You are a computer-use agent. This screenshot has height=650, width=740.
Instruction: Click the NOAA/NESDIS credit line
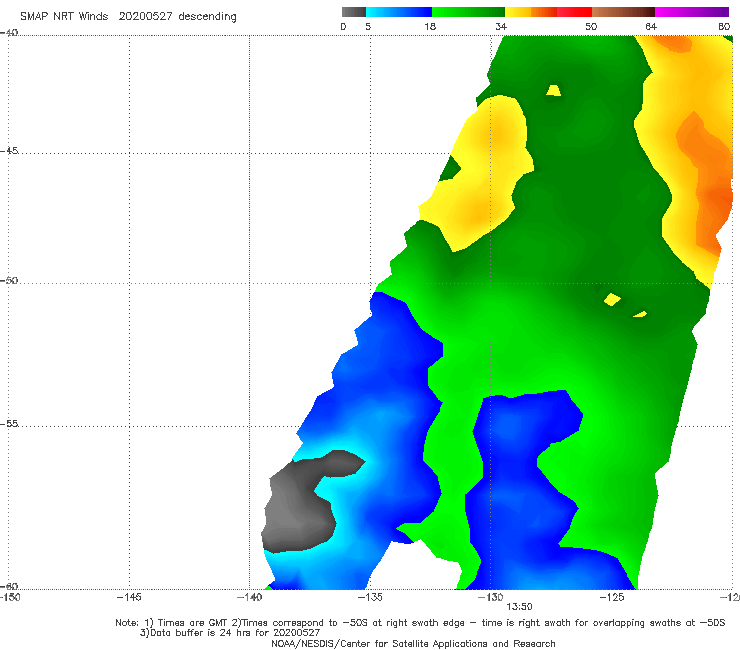point(413,643)
